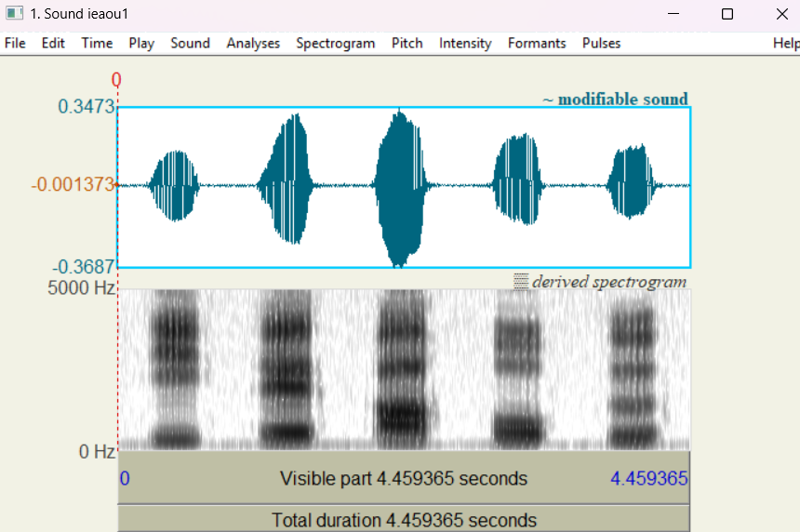Click the third vowel in the spectrogram
800x532 pixels.
point(402,370)
